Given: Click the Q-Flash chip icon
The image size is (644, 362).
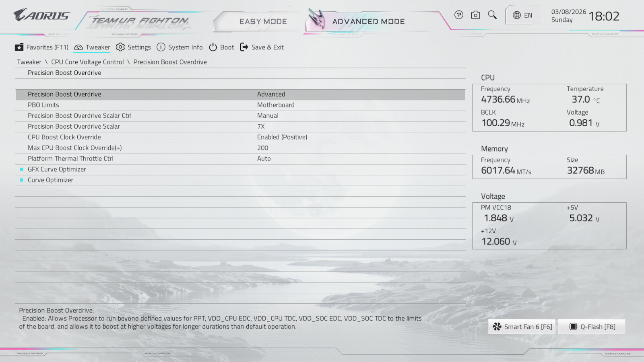Looking at the screenshot, I should tap(573, 327).
